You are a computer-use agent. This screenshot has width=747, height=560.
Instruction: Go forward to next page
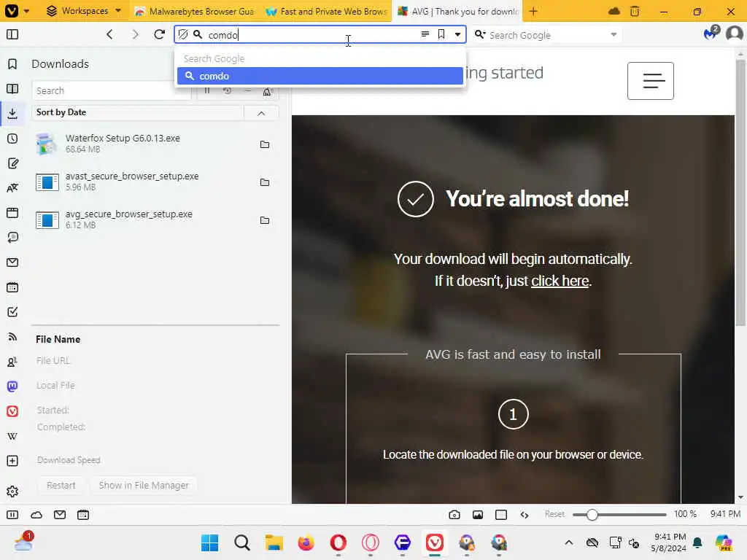pyautogui.click(x=135, y=34)
